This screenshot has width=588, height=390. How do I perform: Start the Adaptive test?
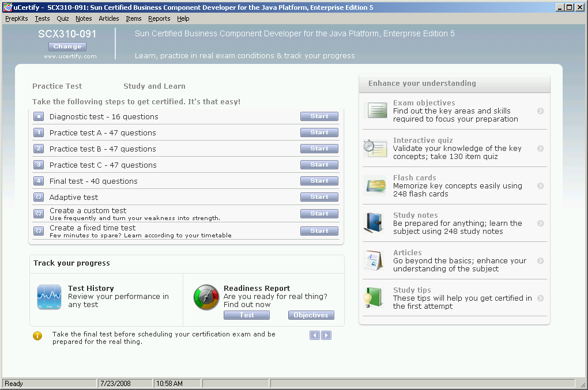319,197
